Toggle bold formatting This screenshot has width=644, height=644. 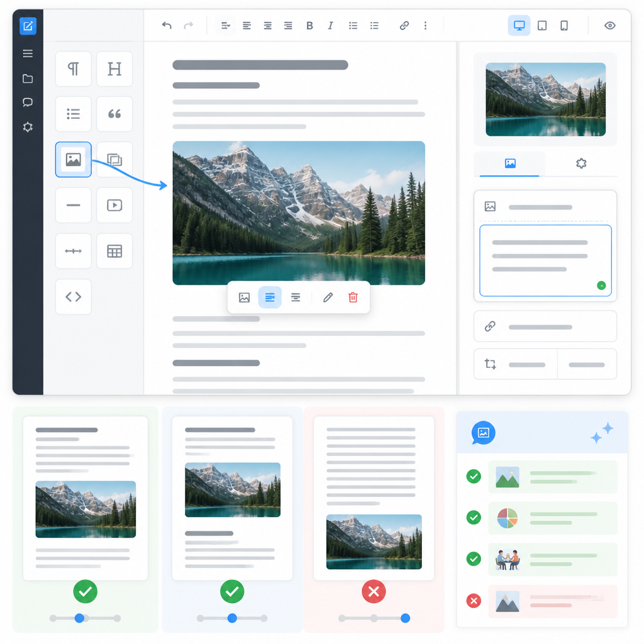click(x=309, y=25)
